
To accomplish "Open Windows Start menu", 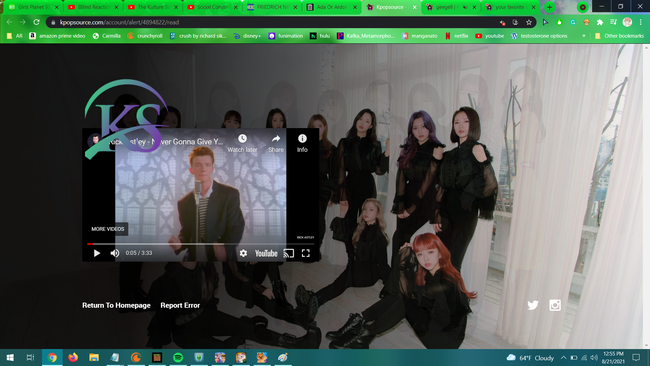I will pos(10,357).
